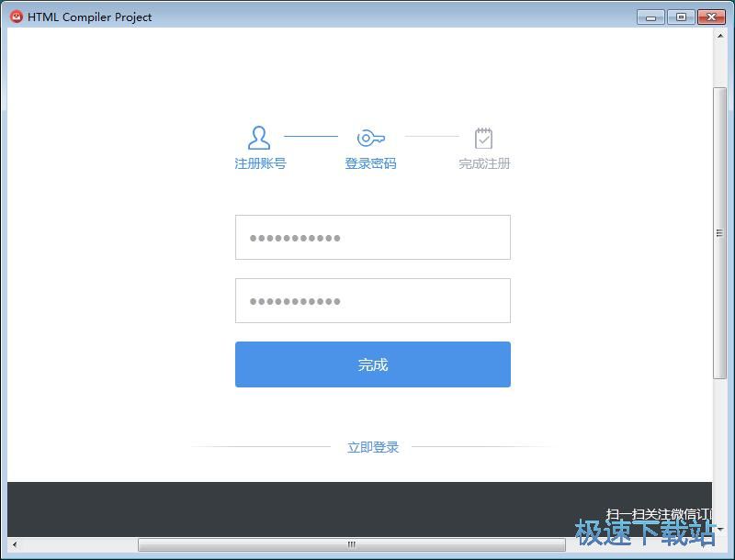The image size is (735, 560).
Task: Click the checklist notepad icon above 完成注册
Action: click(483, 138)
